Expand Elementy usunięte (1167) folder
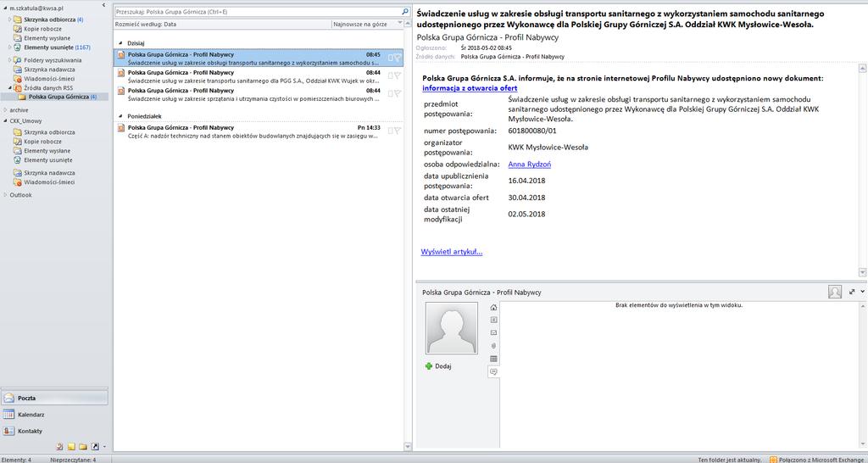The height and width of the screenshot is (463, 868). pyautogui.click(x=10, y=47)
